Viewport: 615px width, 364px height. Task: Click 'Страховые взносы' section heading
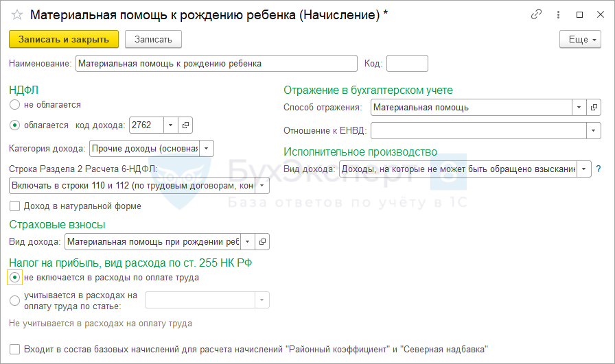tap(57, 225)
